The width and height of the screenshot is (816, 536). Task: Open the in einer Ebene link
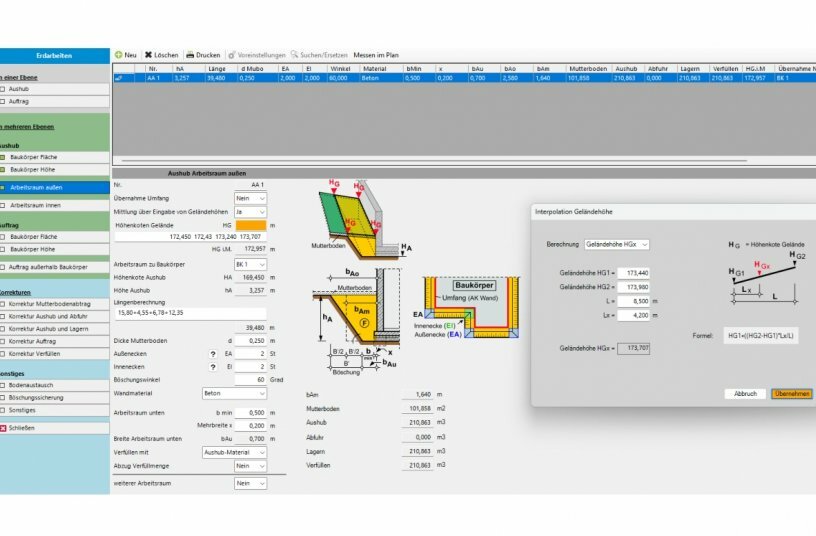19,78
